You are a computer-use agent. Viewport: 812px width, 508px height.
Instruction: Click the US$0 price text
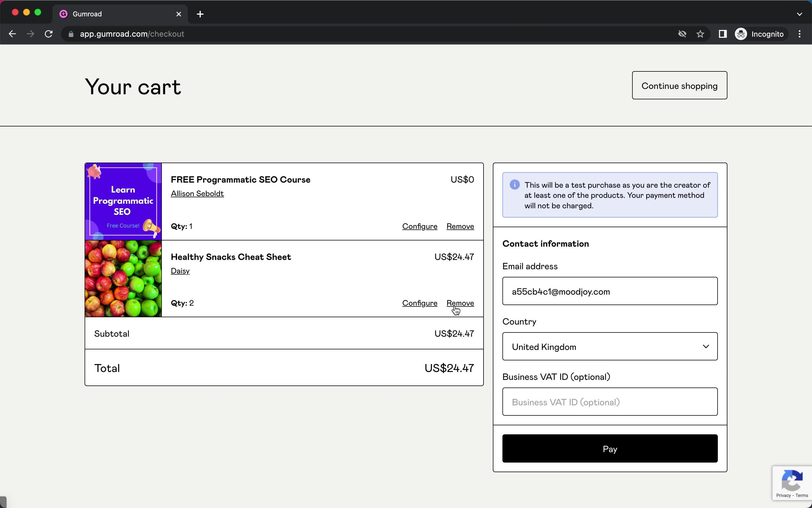tap(462, 179)
